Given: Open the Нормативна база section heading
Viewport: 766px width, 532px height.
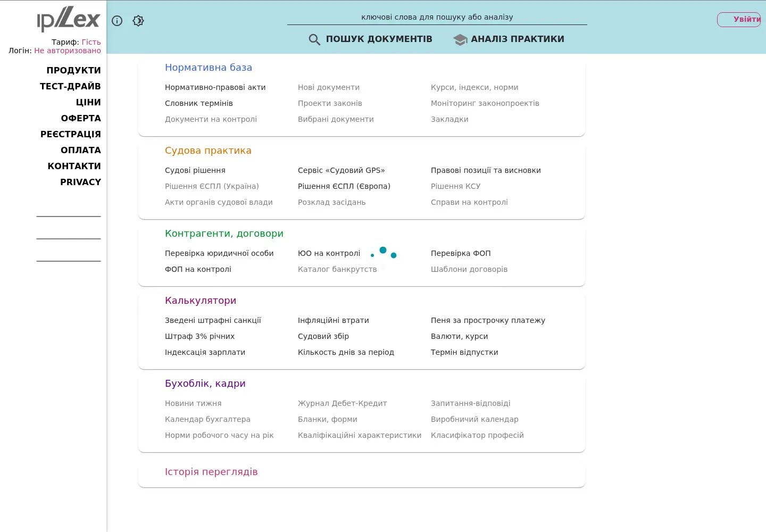Looking at the screenshot, I should coord(209,68).
